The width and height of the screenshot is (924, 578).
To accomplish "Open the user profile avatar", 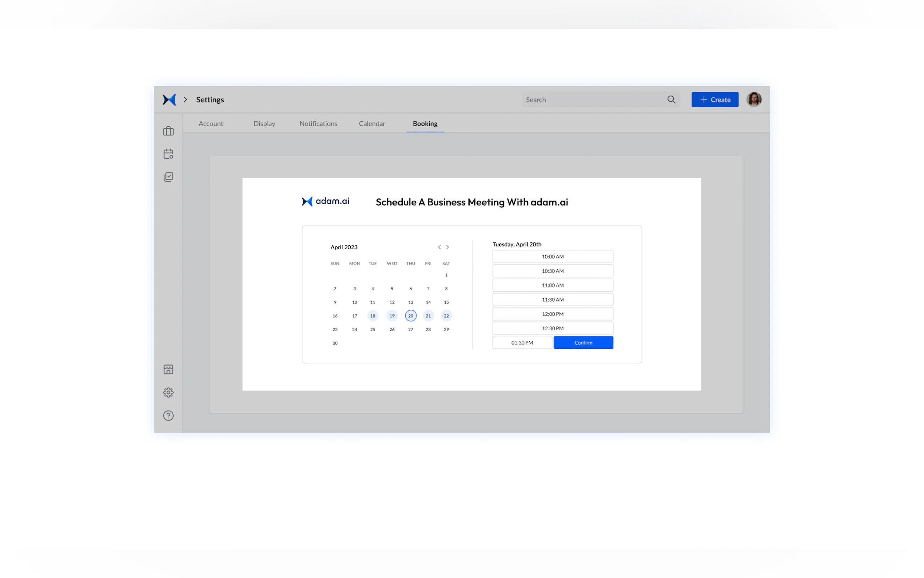I will 754,100.
